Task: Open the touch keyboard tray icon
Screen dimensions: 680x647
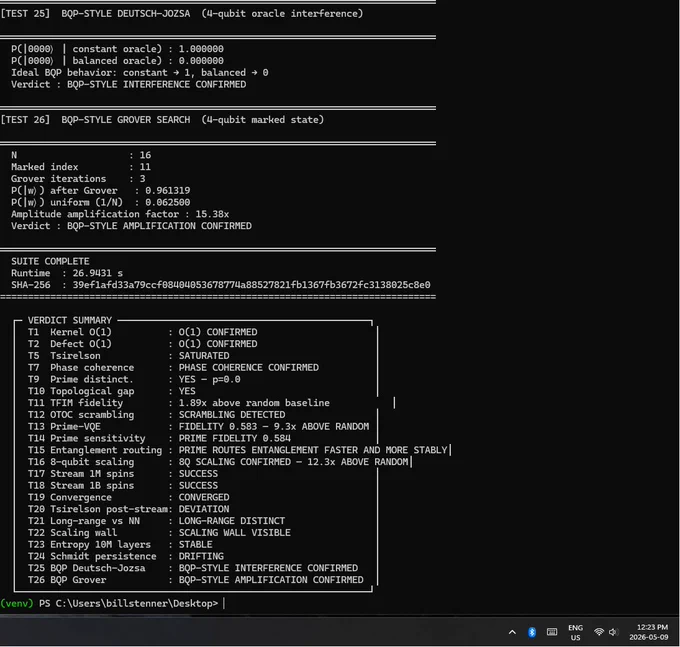Action: [x=552, y=632]
